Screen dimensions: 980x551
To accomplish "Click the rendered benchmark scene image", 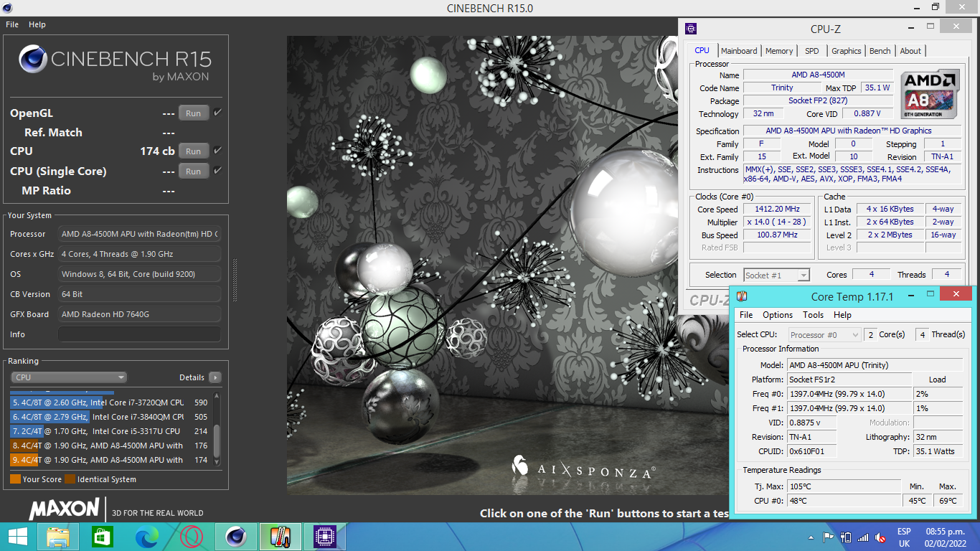I will coord(482,265).
